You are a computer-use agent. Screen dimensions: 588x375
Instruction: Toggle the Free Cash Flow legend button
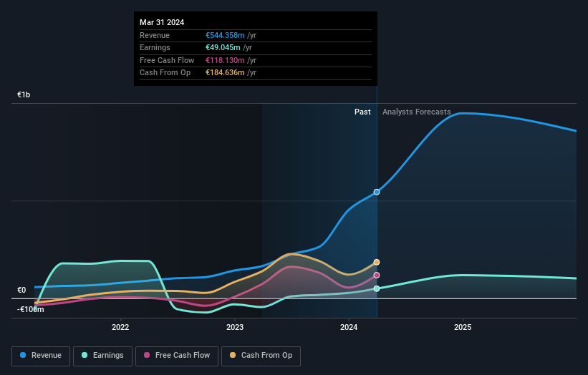(177, 356)
